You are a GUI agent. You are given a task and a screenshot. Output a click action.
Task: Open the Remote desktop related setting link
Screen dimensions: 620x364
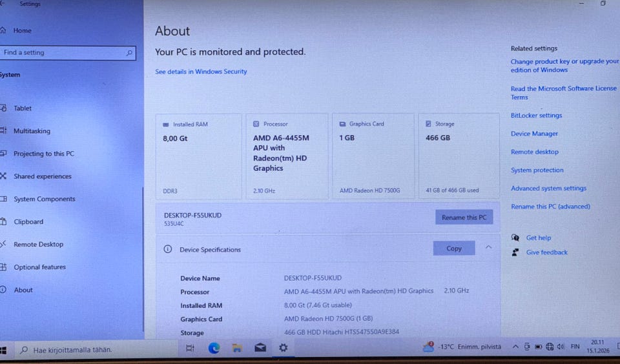click(x=535, y=152)
